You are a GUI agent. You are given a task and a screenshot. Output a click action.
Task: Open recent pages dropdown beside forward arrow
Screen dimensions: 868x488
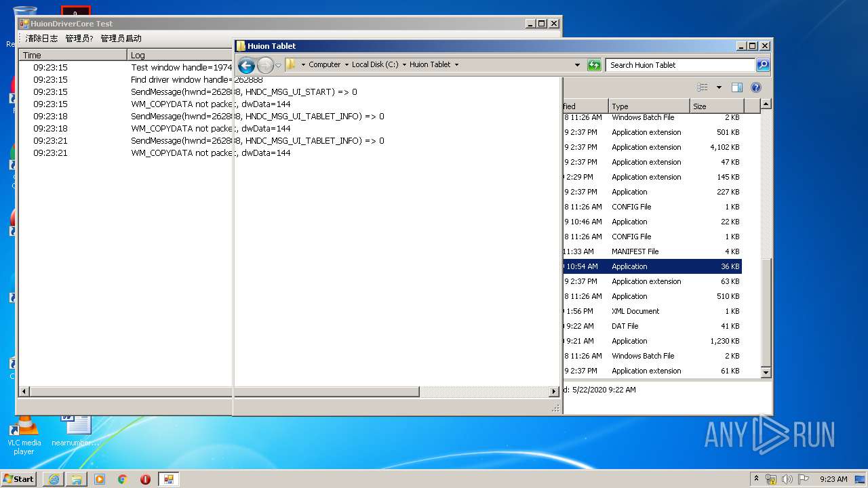pyautogui.click(x=278, y=65)
